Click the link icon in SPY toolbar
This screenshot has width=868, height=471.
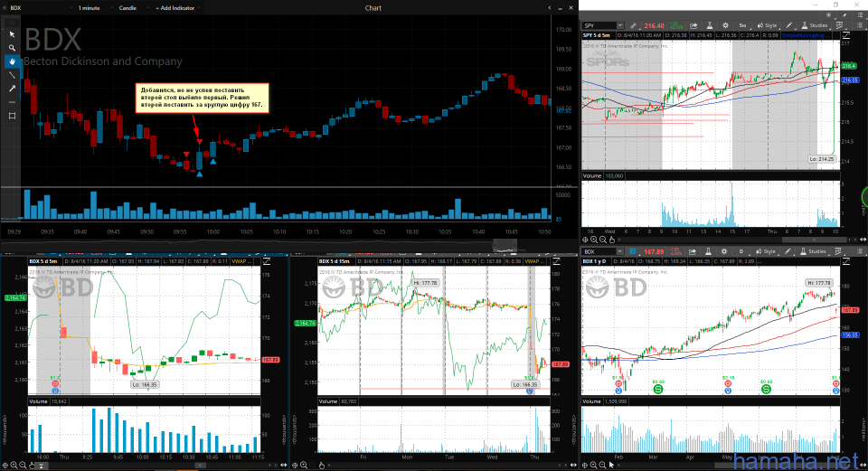click(x=633, y=25)
